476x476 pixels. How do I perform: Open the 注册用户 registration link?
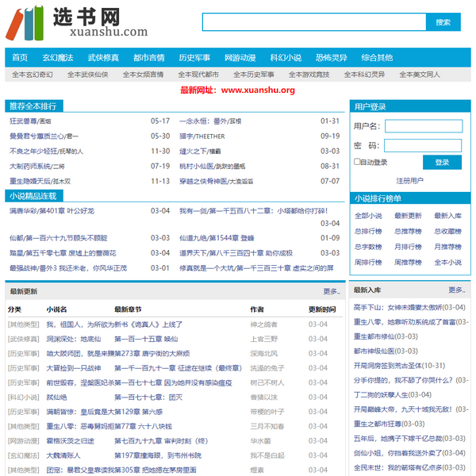pyautogui.click(x=409, y=181)
